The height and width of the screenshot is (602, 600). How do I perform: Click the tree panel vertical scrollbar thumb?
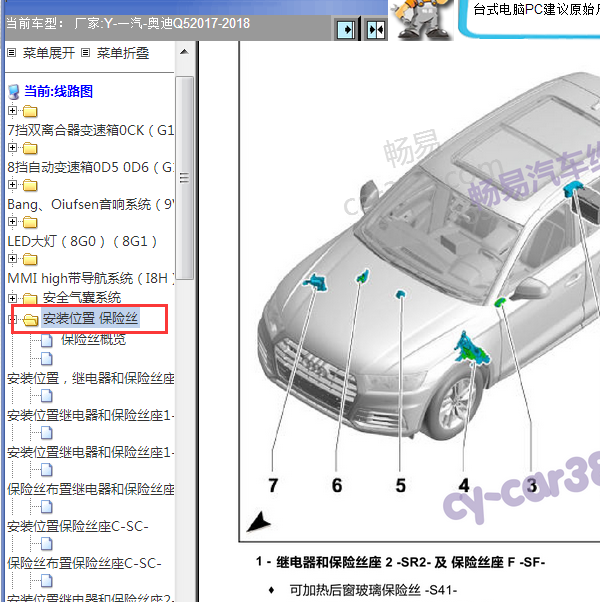(x=184, y=178)
